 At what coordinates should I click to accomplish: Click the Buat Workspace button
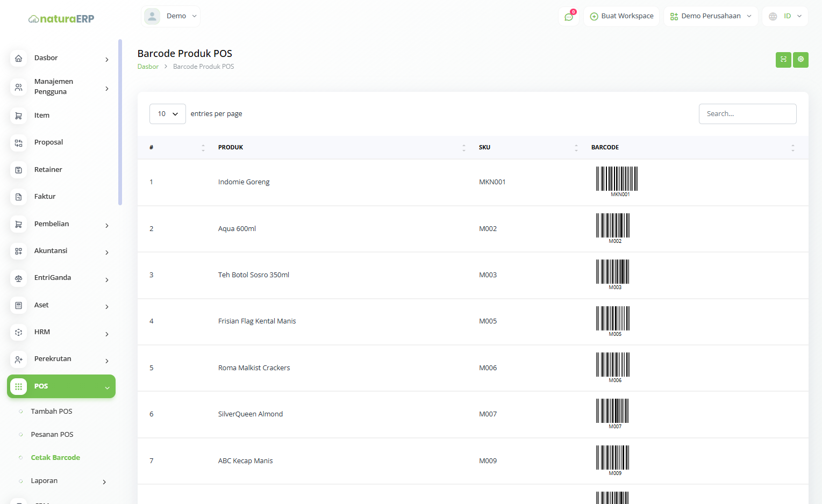pos(621,16)
